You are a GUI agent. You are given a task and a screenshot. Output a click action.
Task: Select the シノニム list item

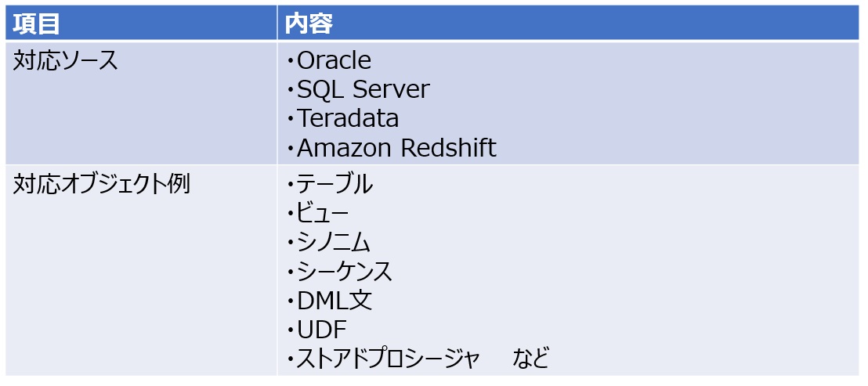[x=333, y=242]
